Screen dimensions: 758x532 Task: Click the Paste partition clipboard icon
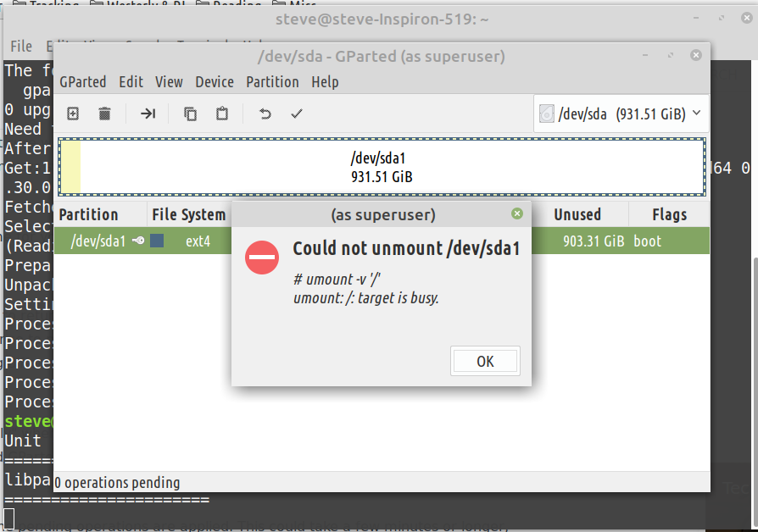coord(222,114)
